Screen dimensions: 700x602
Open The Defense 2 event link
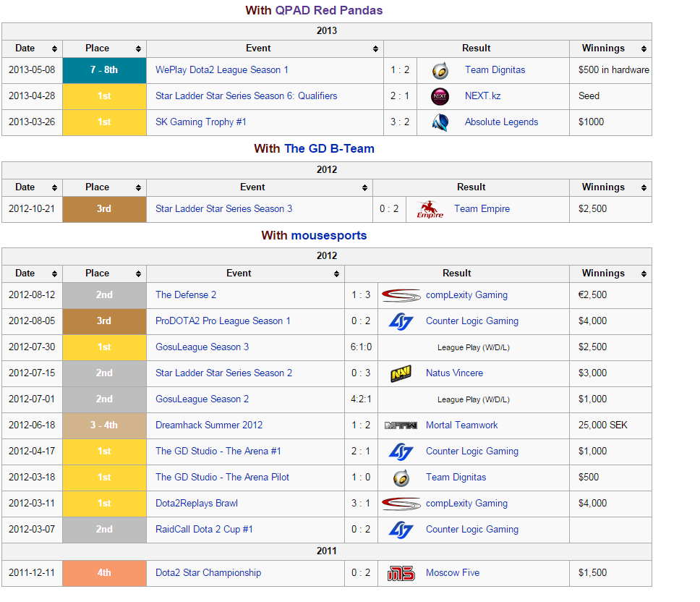click(186, 295)
